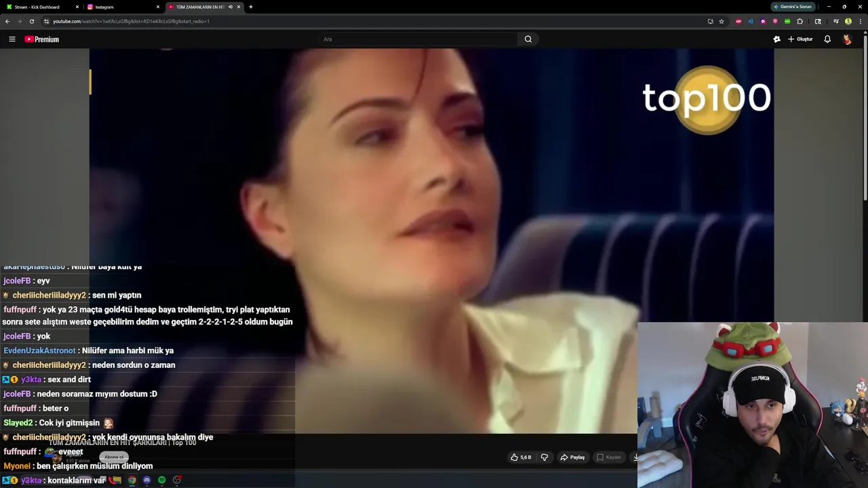Open YouTube notifications bell
868x488 pixels.
[827, 39]
